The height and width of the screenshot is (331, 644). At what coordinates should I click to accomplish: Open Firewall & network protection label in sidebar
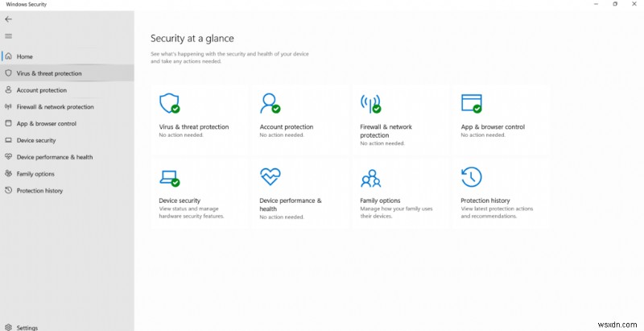(55, 107)
